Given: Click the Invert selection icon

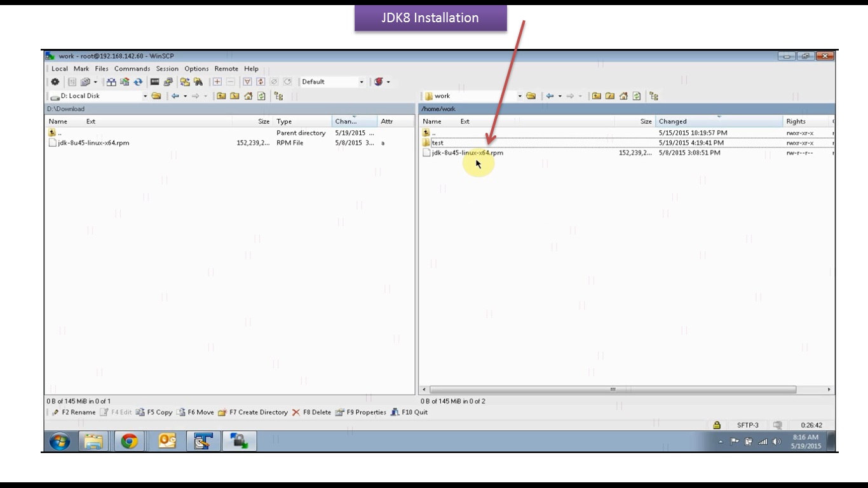Looking at the screenshot, I should pos(261,82).
